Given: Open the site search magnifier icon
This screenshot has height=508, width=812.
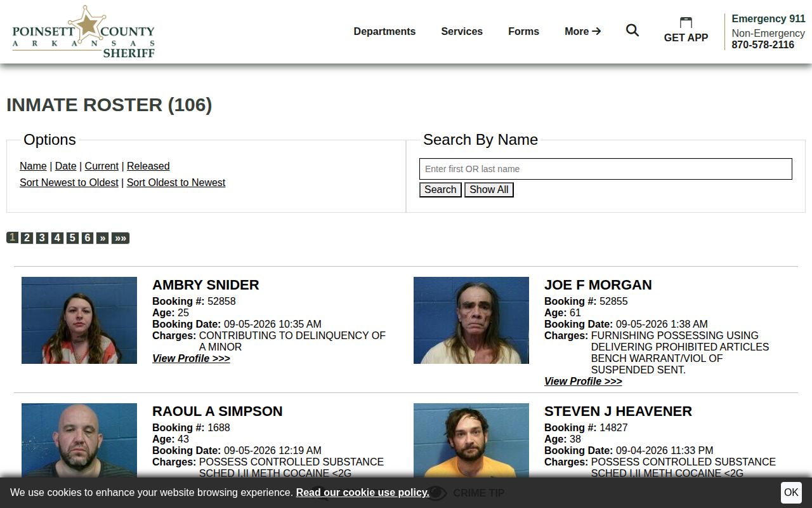Looking at the screenshot, I should click(632, 30).
